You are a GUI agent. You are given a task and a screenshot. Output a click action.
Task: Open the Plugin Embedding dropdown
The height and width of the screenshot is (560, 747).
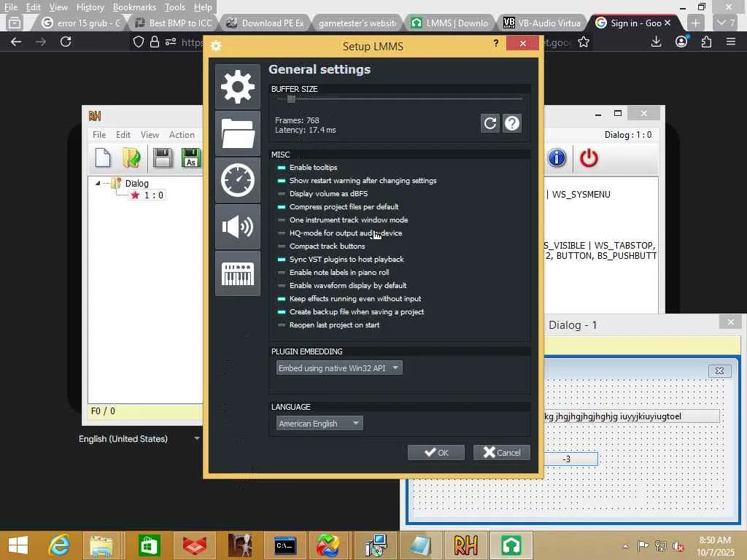339,368
